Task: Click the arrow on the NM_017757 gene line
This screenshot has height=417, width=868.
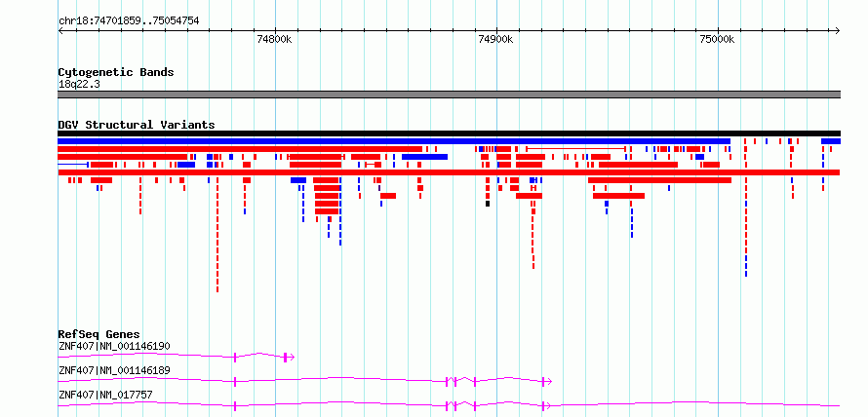Action: (547, 406)
